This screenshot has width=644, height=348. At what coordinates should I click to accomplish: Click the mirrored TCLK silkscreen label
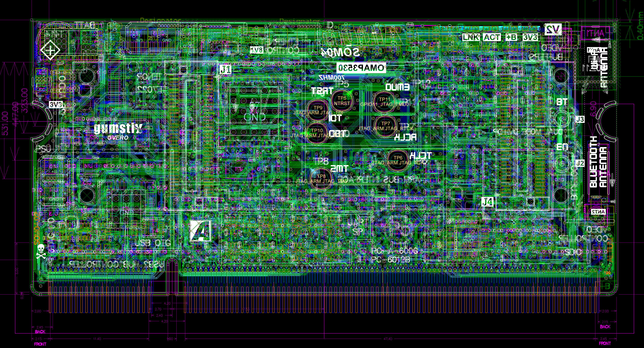click(421, 155)
